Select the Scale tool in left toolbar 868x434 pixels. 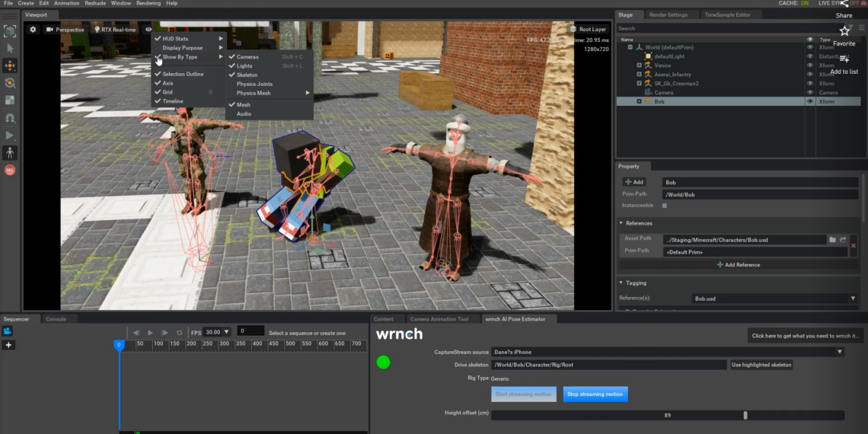[x=10, y=101]
